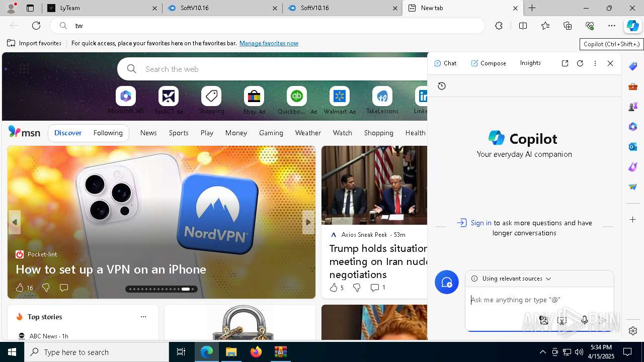Open Gaming category on MSN
Image resolution: width=644 pixels, height=362 pixels.
click(x=271, y=133)
